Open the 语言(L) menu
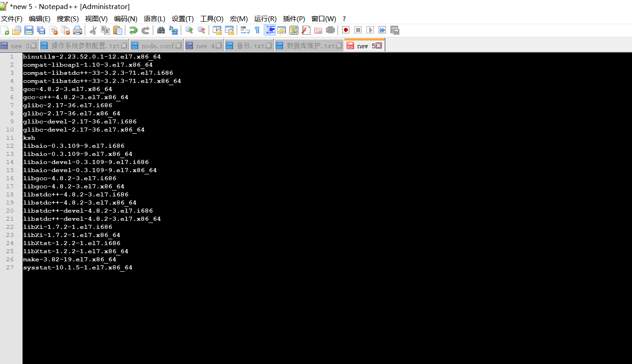This screenshot has height=364, width=632. click(x=155, y=19)
